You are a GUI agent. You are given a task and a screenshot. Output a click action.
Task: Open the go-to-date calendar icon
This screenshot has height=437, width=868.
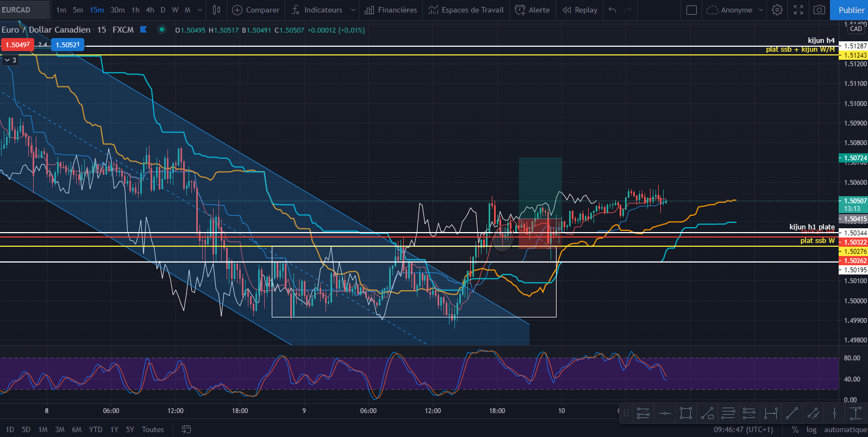click(186, 429)
